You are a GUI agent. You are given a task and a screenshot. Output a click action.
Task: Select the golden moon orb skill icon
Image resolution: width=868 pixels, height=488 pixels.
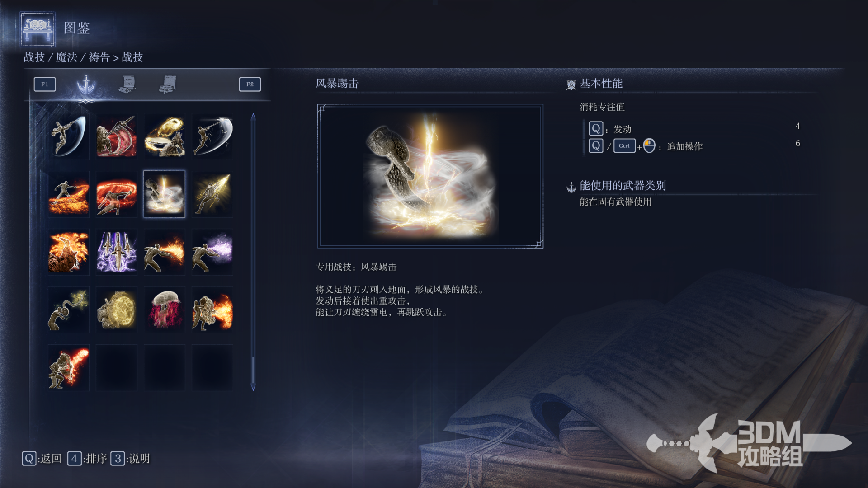(x=117, y=310)
